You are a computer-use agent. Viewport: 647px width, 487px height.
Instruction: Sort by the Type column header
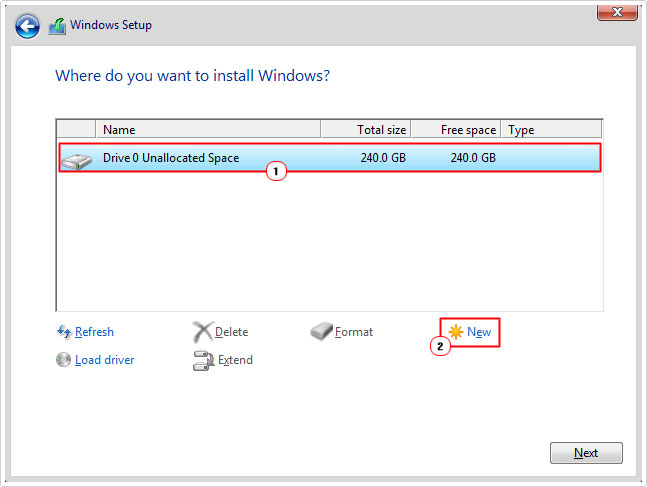pos(552,130)
